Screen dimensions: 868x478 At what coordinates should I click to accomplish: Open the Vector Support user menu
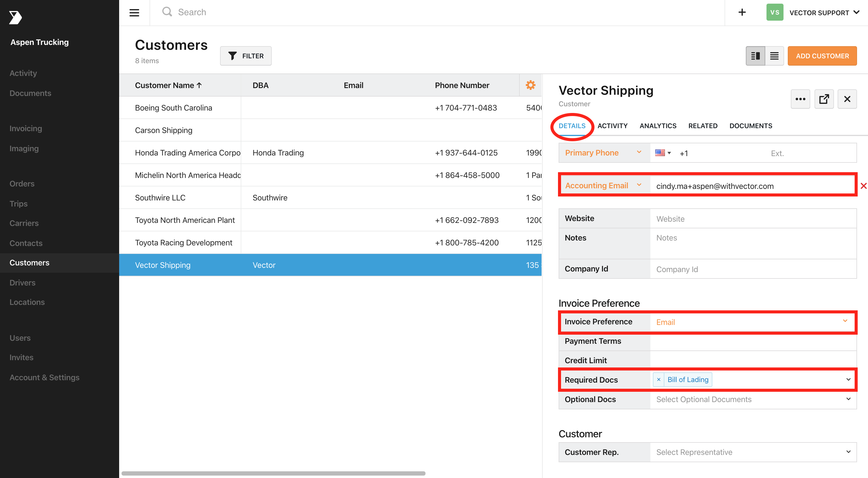point(824,13)
